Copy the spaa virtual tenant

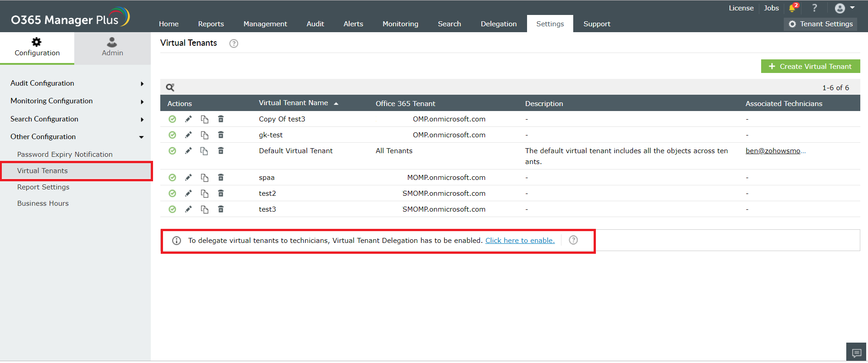(x=205, y=178)
